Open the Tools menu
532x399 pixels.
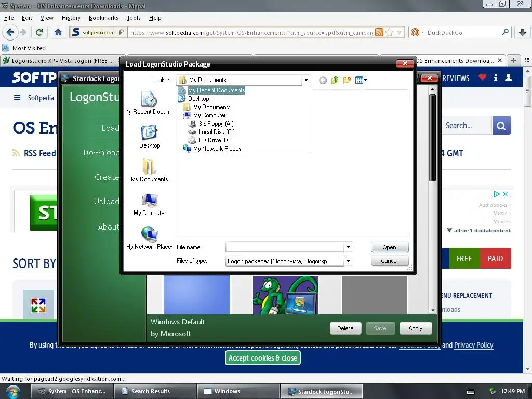134,18
